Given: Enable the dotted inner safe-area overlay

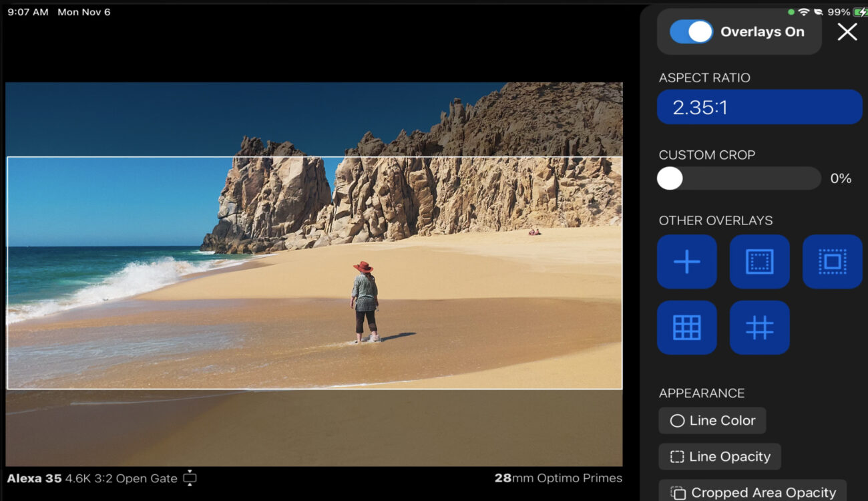Looking at the screenshot, I should click(x=760, y=261).
